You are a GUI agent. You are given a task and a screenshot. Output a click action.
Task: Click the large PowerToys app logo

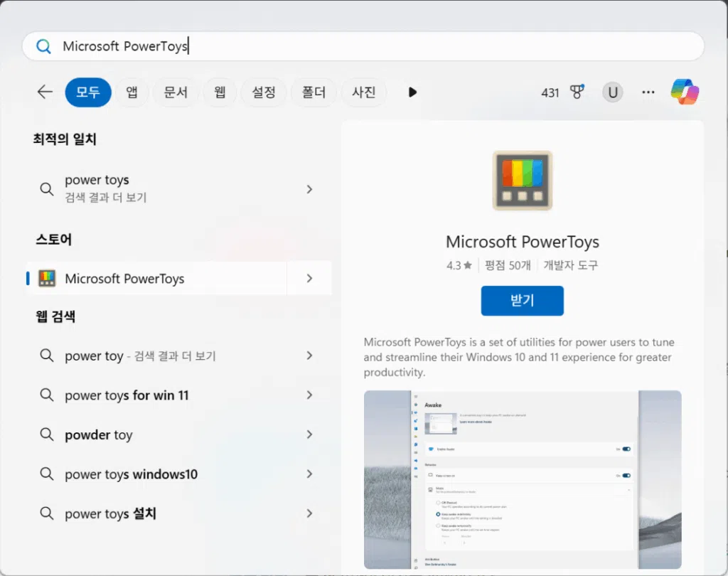coord(522,180)
